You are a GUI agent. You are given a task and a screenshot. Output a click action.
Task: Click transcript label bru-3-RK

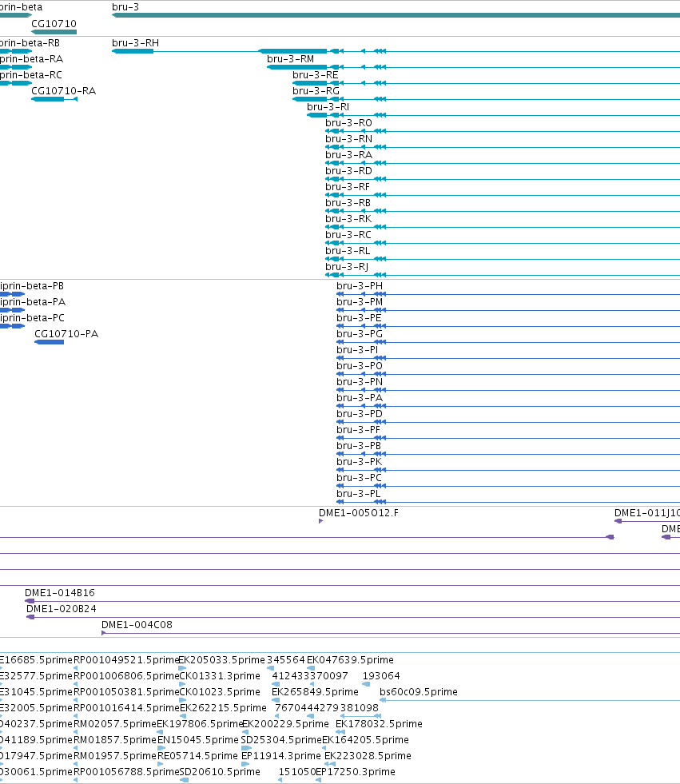tap(348, 219)
